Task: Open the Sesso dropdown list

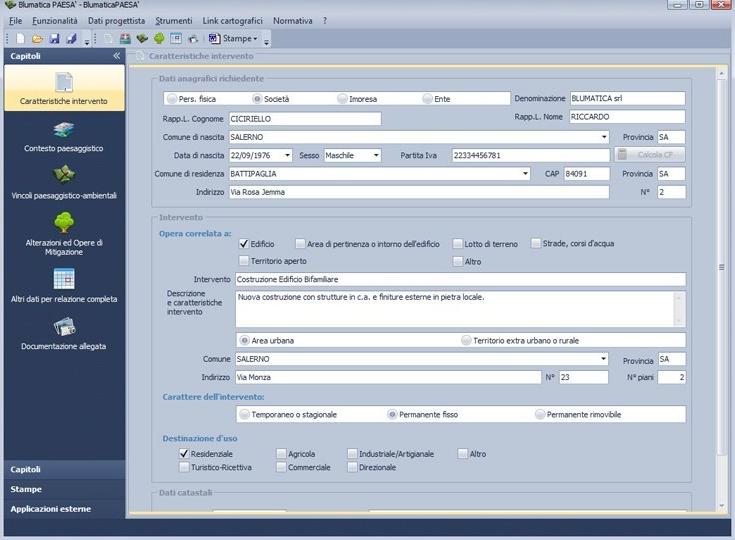Action: (375, 155)
